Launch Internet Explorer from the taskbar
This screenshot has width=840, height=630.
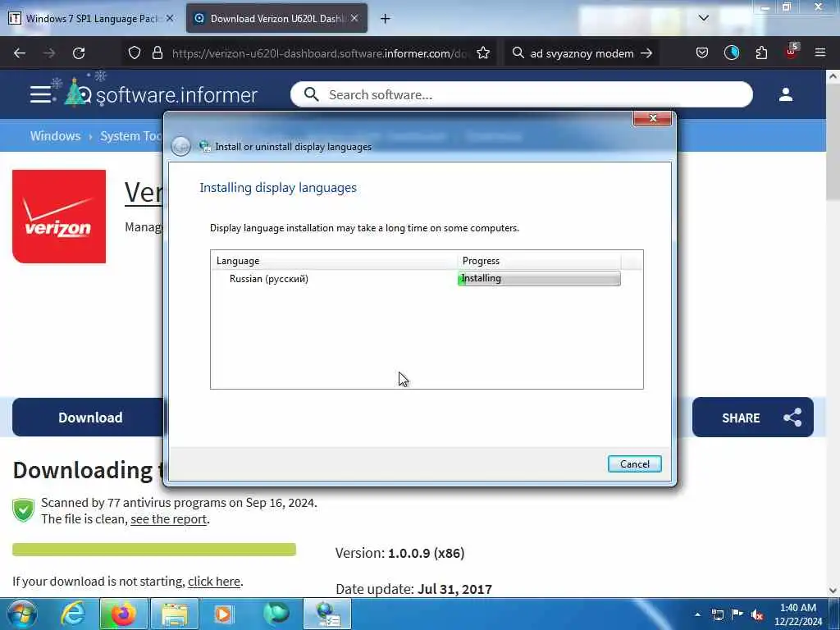point(73,614)
